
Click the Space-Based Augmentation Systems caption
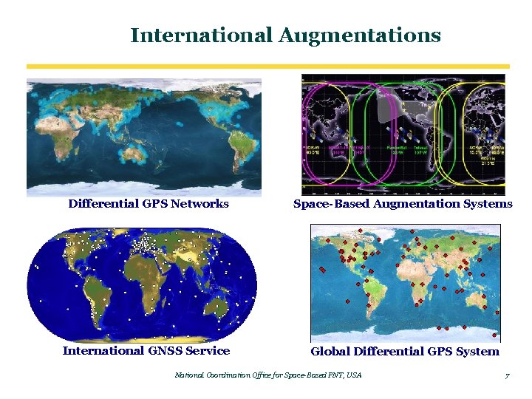pyautogui.click(x=403, y=204)
